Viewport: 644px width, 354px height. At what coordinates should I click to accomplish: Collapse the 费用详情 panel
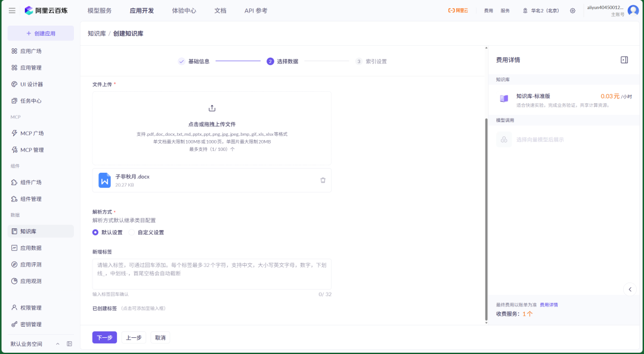(x=624, y=60)
